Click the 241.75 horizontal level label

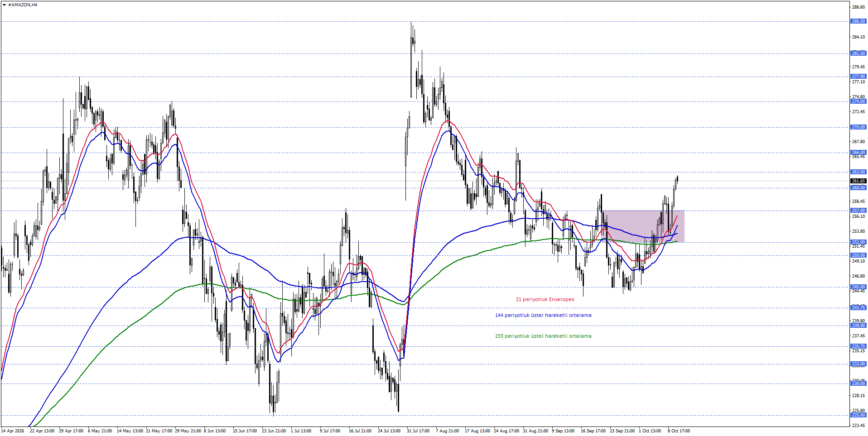coord(858,308)
